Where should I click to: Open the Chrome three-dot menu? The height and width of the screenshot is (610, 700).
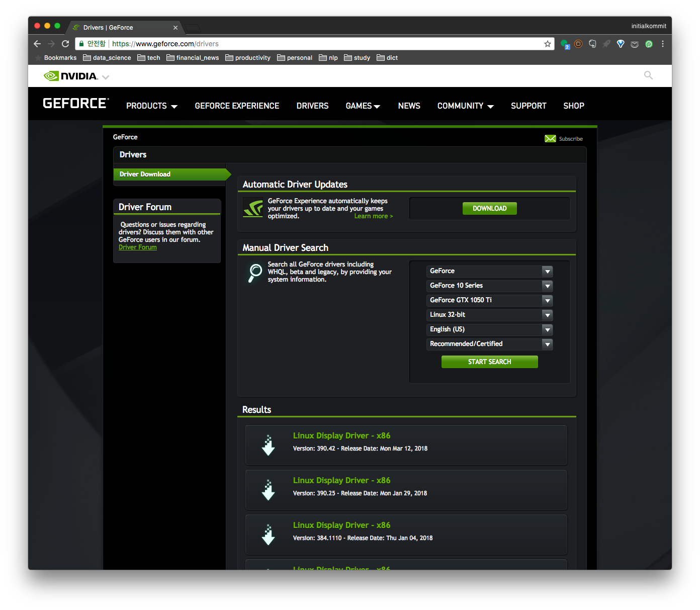pyautogui.click(x=663, y=44)
